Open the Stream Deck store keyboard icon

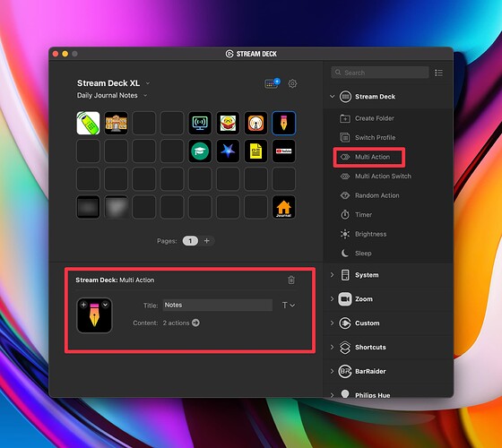[x=272, y=83]
